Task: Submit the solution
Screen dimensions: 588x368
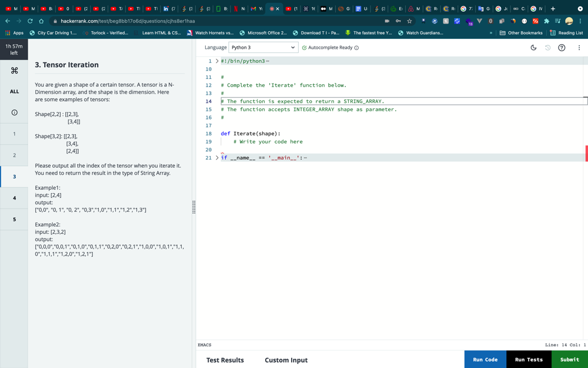Action: pos(570,359)
